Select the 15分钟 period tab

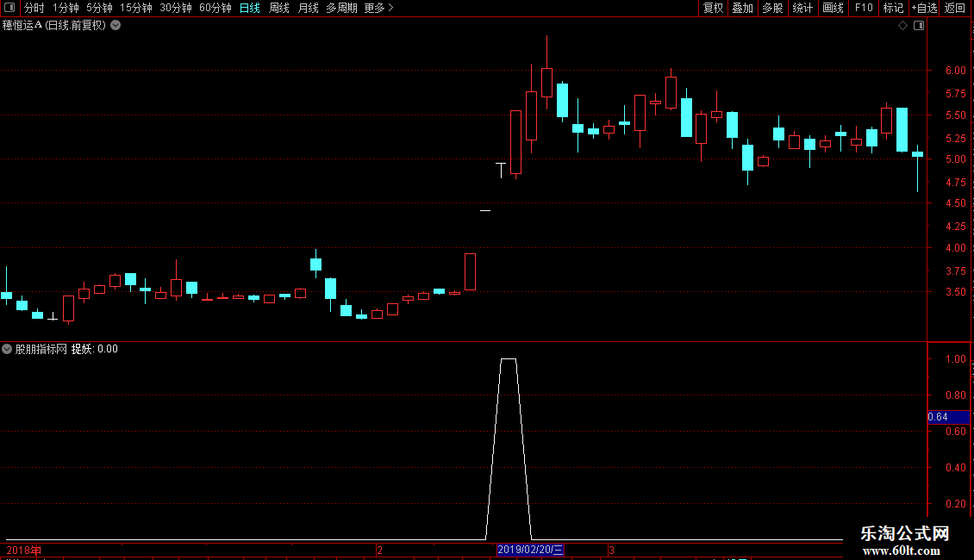135,8
